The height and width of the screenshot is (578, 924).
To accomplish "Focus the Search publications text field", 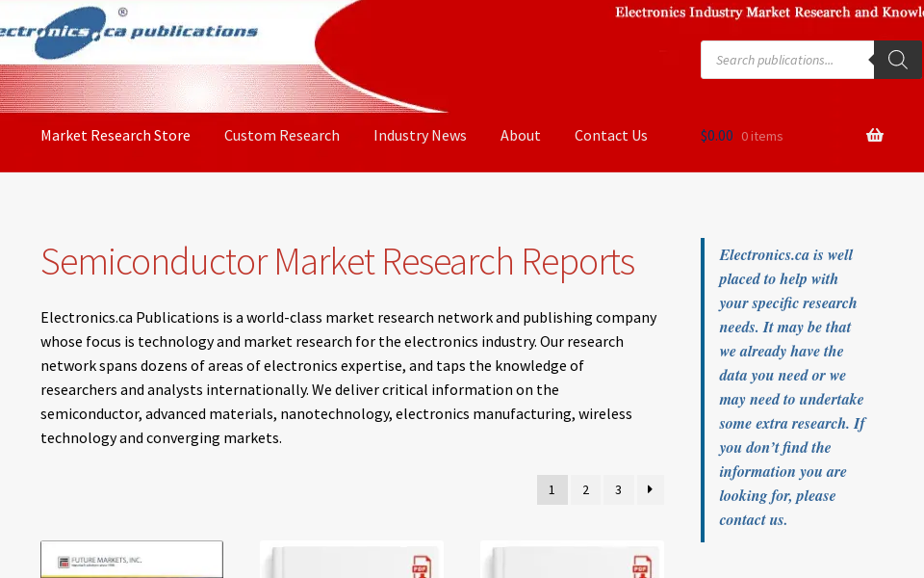I will point(787,60).
